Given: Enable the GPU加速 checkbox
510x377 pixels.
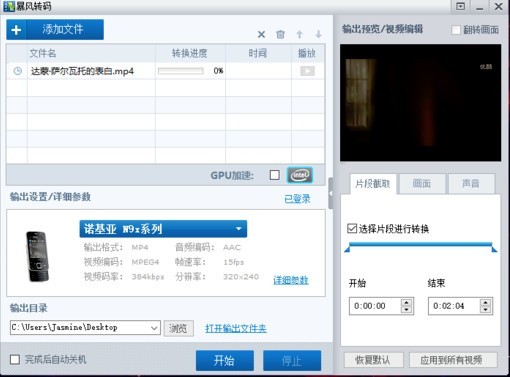Looking at the screenshot, I should [275, 175].
